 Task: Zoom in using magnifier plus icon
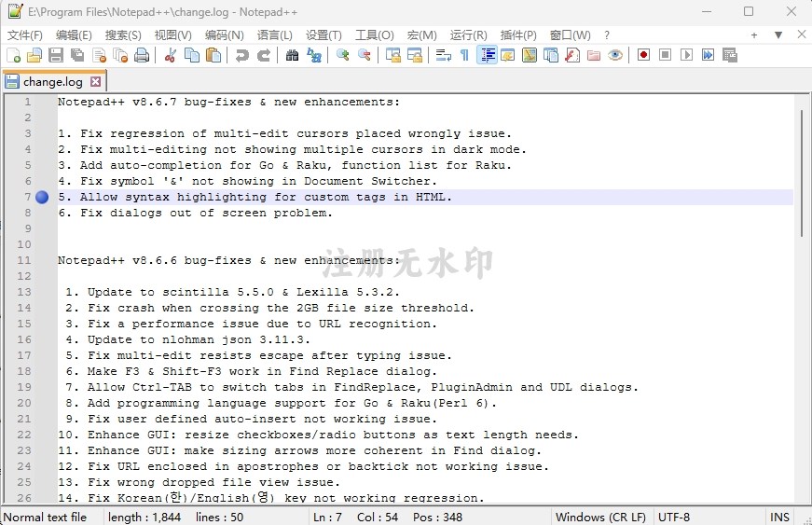[x=342, y=55]
